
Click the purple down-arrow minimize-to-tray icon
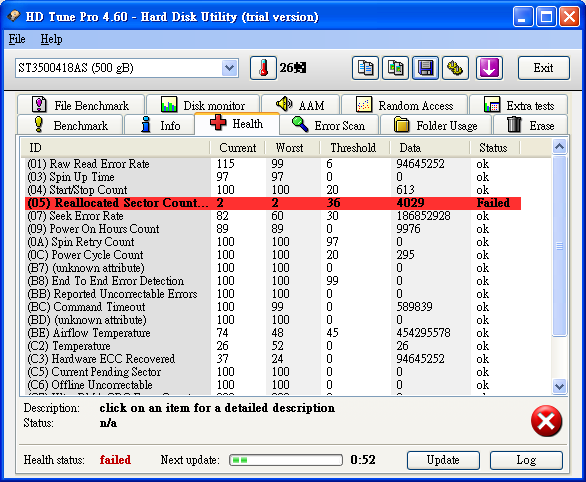[x=489, y=68]
